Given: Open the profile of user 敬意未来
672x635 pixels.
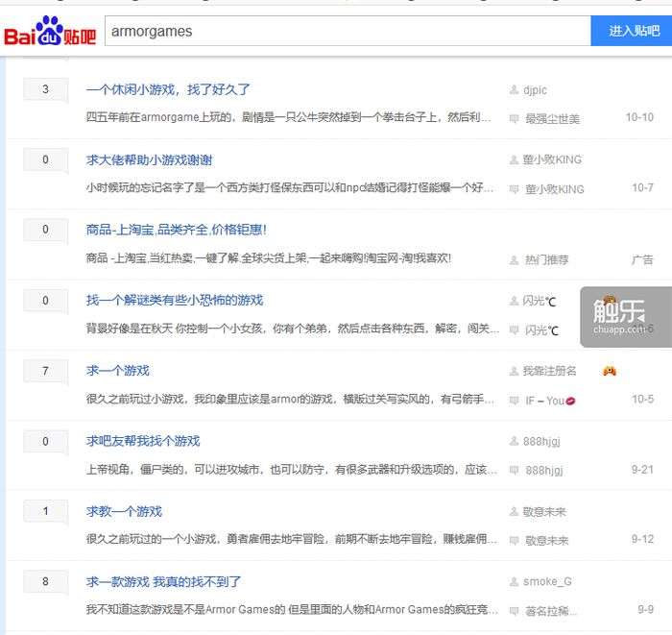Looking at the screenshot, I should (x=544, y=511).
